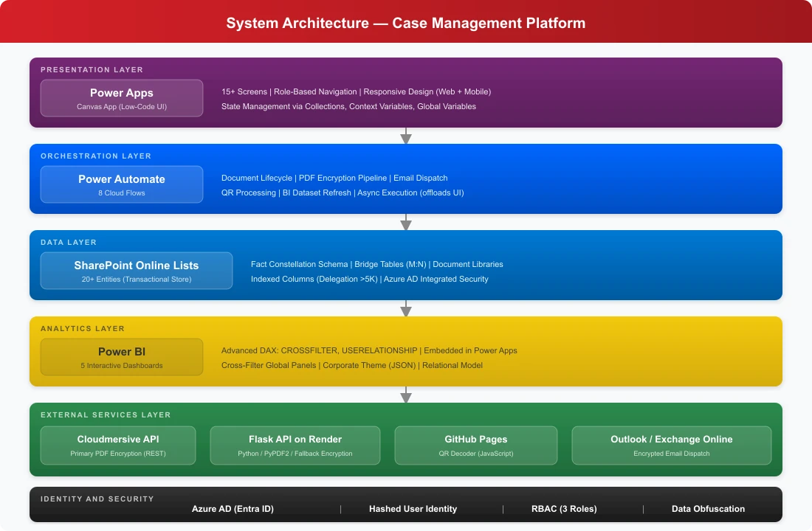Click the GitHub Pages box
This screenshot has height=531, width=812.
[x=476, y=445]
